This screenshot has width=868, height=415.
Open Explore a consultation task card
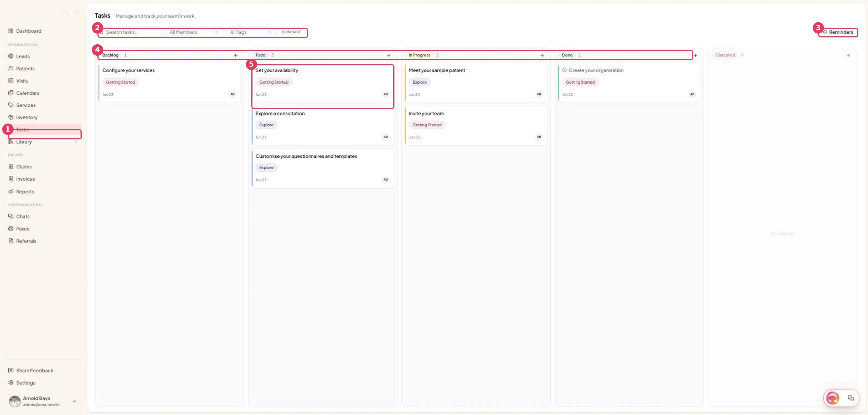pos(323,126)
